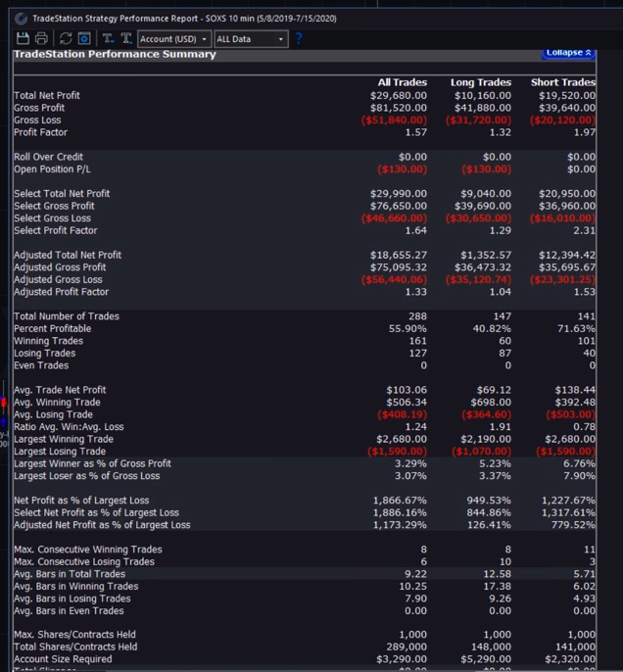The width and height of the screenshot is (623, 672).
Task: Click Largest Winner as % of Gross Profit
Action: [92, 463]
